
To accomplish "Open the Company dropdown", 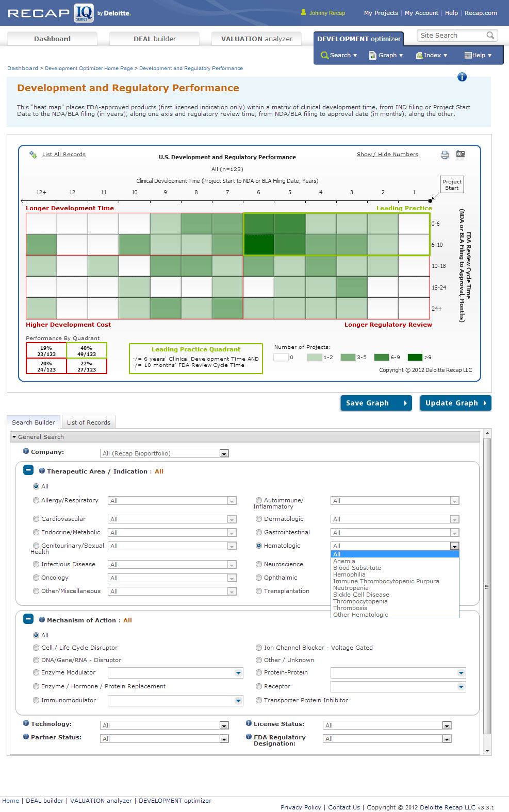I will pos(224,453).
